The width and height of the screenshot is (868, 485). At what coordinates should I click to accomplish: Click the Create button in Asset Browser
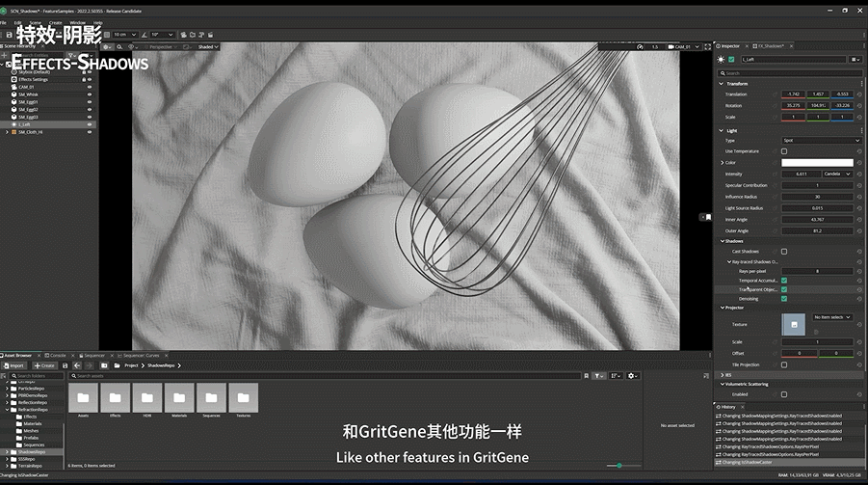[45, 365]
